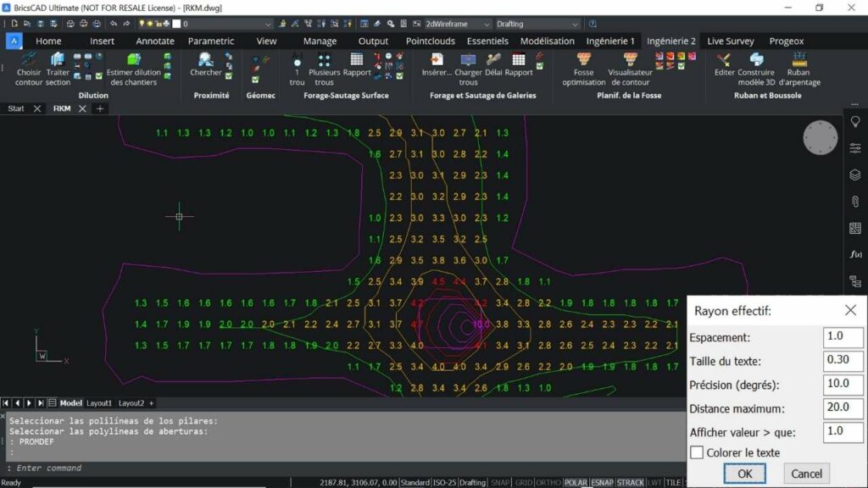Click the view navigation compass
868x488 pixels.
[x=820, y=138]
